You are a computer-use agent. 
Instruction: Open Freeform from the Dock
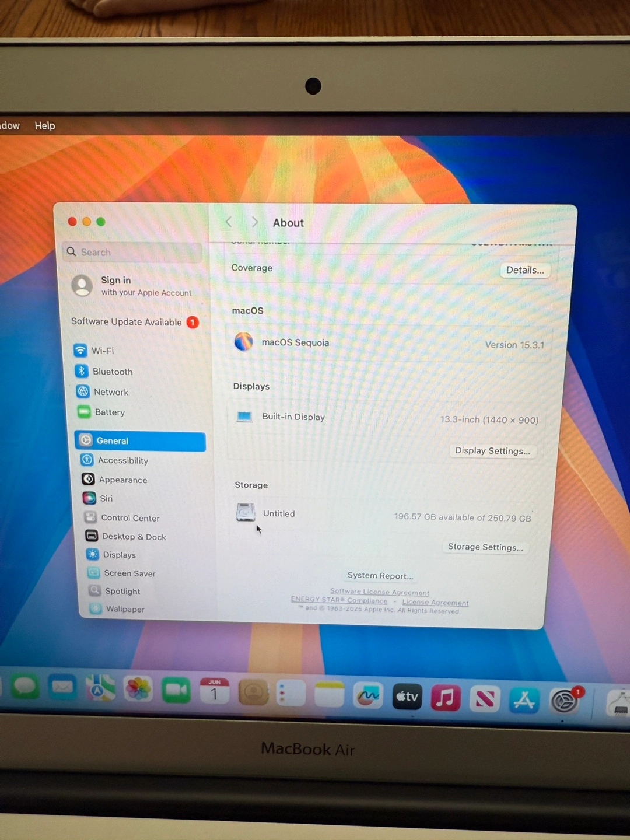(368, 695)
